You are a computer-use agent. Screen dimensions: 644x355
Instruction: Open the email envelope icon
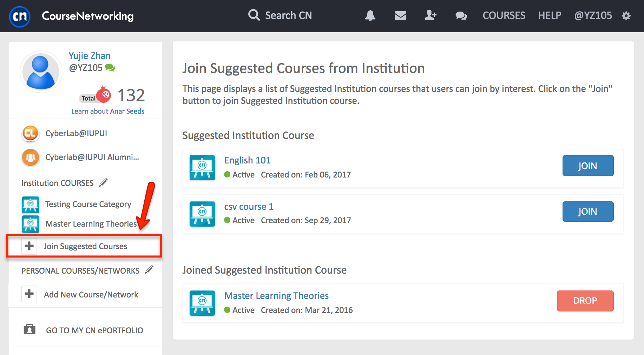400,15
